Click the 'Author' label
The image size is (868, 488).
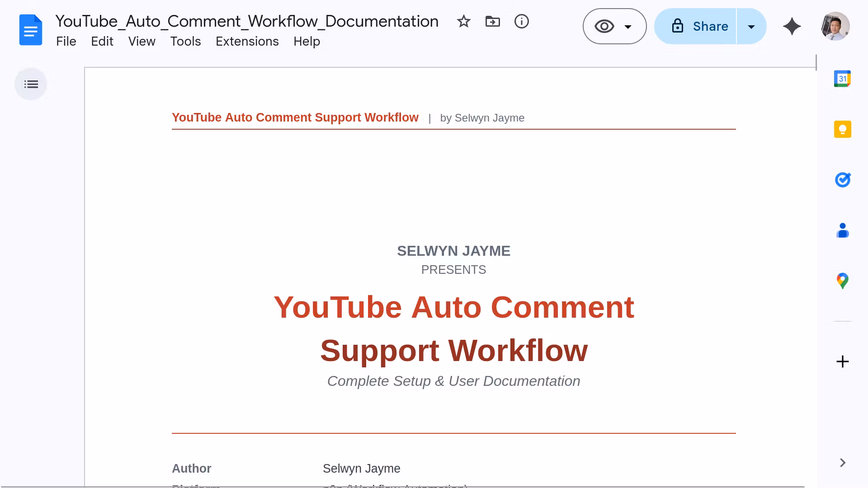coord(192,469)
